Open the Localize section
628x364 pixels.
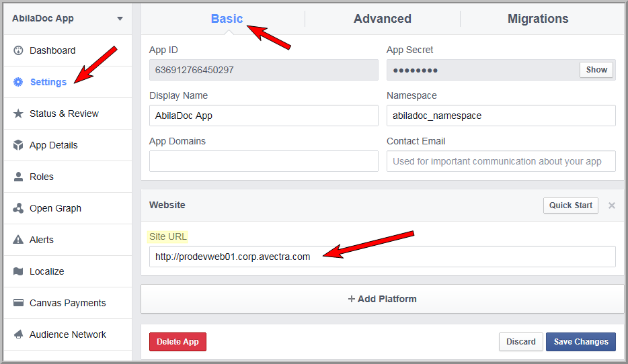(x=68, y=271)
